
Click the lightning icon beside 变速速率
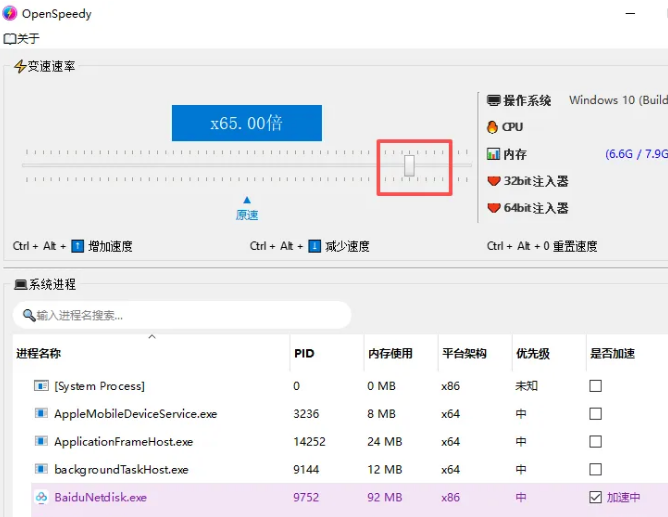click(x=20, y=66)
